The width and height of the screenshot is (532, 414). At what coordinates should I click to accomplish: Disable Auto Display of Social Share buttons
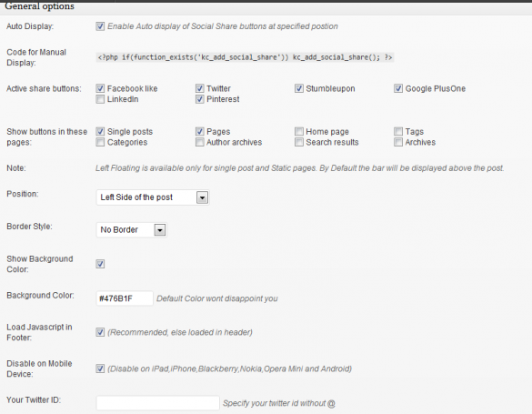pyautogui.click(x=100, y=26)
